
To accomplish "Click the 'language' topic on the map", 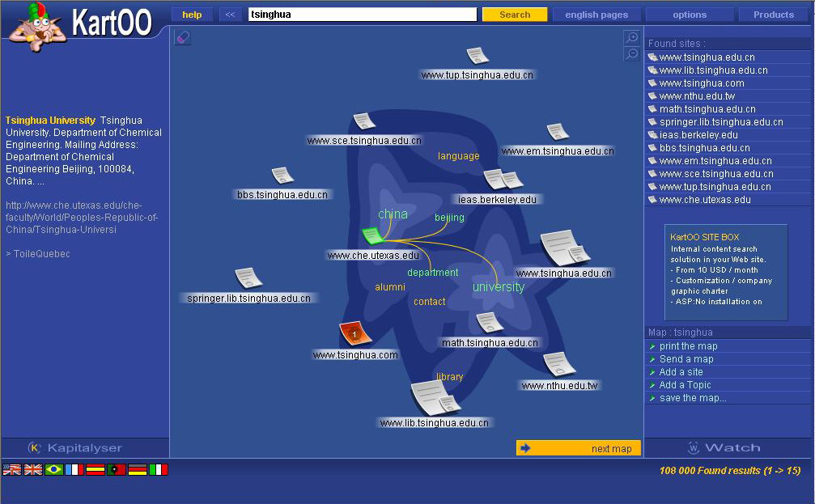I will (458, 156).
